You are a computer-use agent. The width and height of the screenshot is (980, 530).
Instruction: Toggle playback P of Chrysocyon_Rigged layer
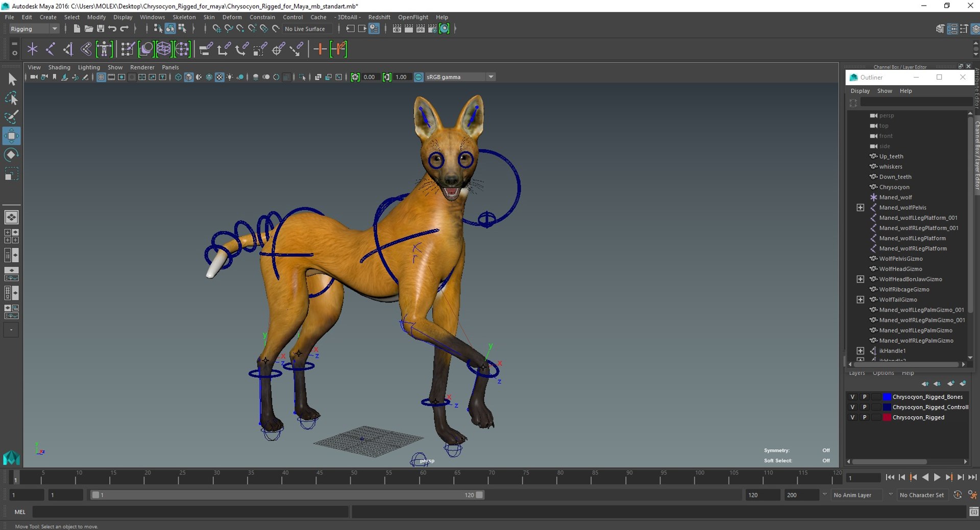point(864,417)
